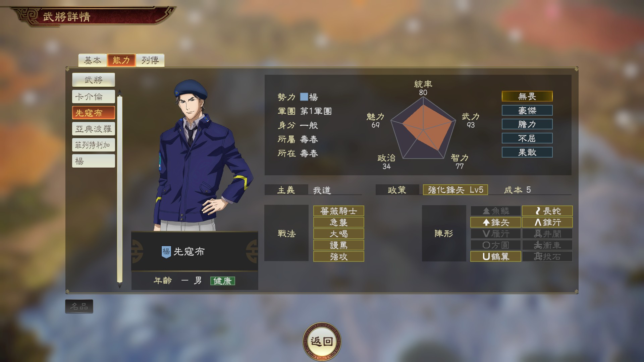Toggle the 不屈 trait
Viewport: 644px width, 362px height.
click(527, 138)
